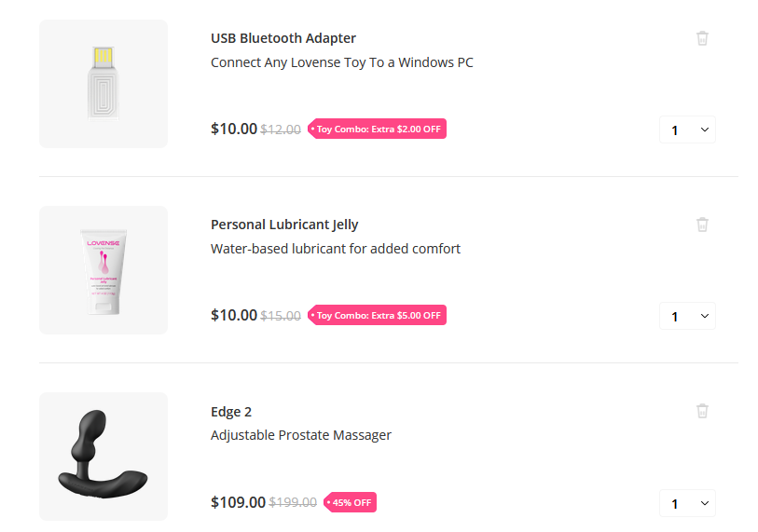Image resolution: width=758 pixels, height=532 pixels.
Task: Delete USB Bluetooth Adapter from cart
Action: click(702, 38)
